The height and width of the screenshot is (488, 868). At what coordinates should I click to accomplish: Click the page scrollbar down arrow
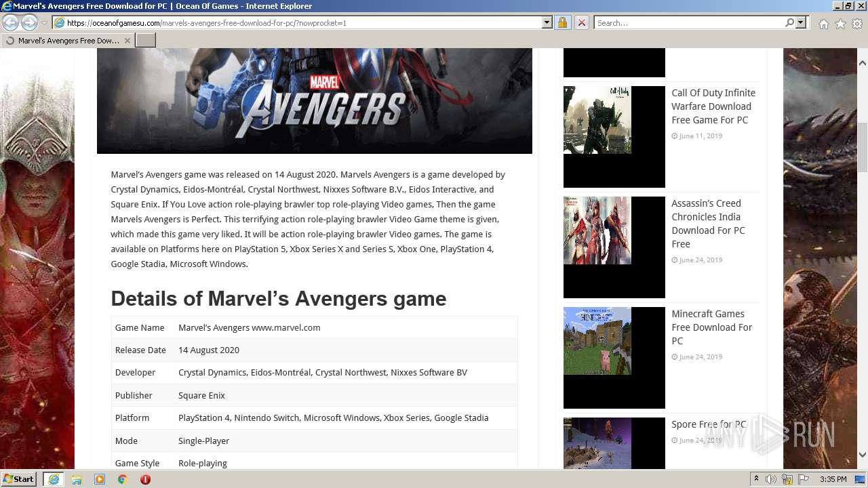[862, 455]
